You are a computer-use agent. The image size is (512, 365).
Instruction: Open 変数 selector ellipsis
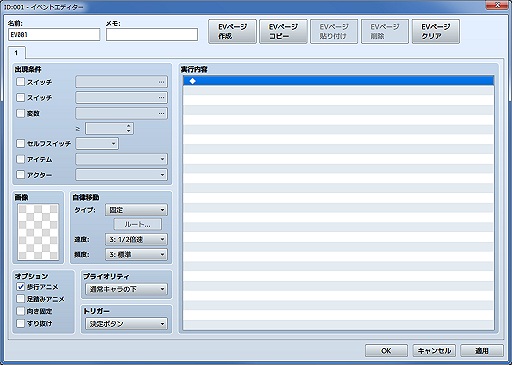point(161,113)
